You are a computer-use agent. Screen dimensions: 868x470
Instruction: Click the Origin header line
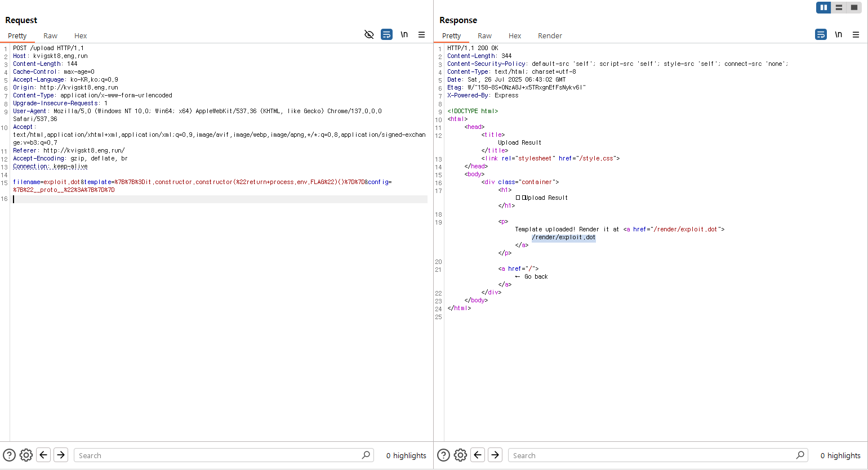(x=65, y=87)
